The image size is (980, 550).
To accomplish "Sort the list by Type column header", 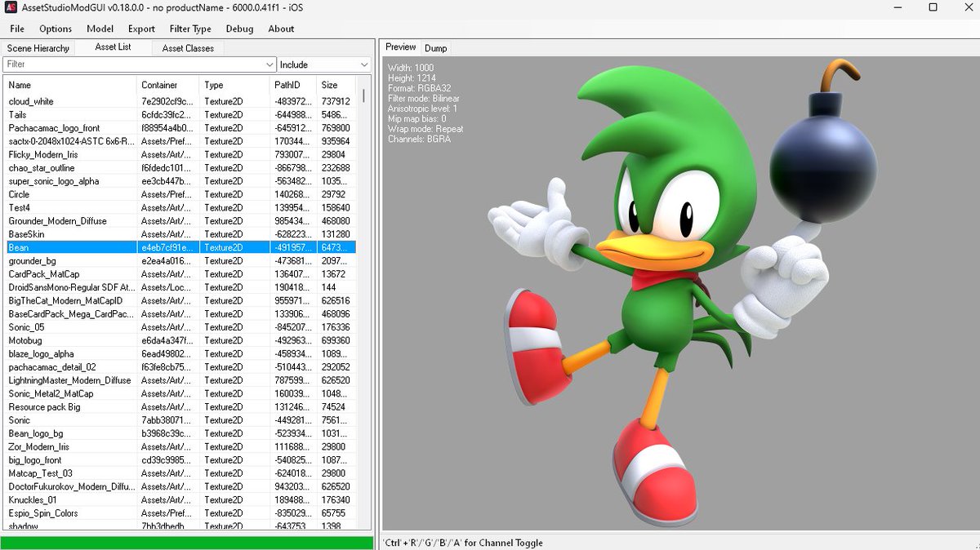I will (x=235, y=85).
